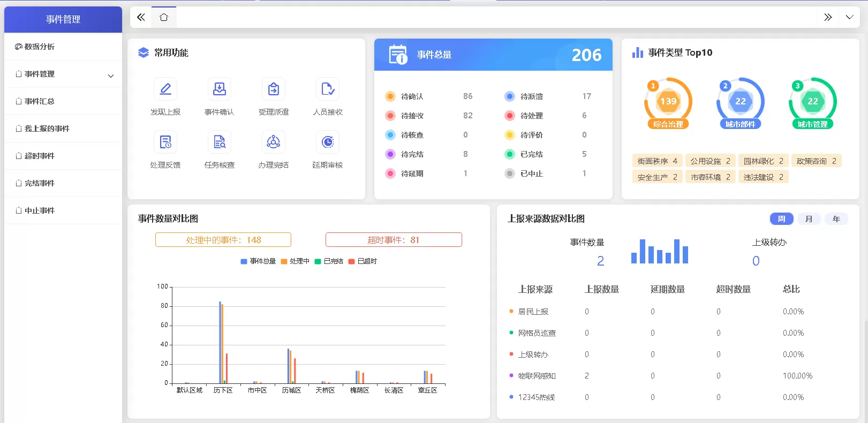The height and width of the screenshot is (423, 868).
Task: Open the tab options down chevron
Action: [x=849, y=17]
